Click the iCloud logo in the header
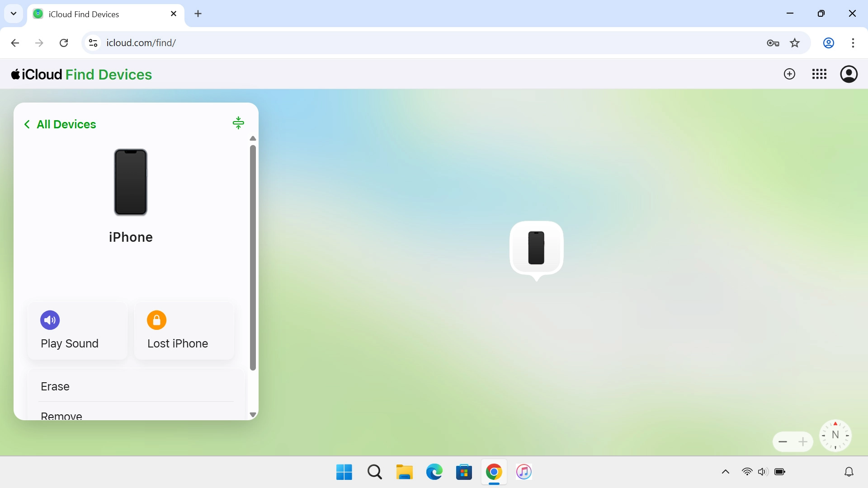Screen dimensions: 868x488 coord(37,75)
